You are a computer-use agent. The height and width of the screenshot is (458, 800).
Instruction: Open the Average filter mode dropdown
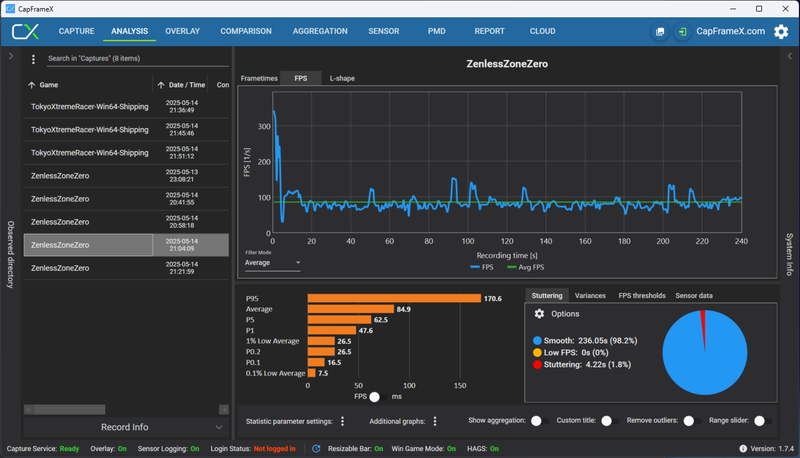pyautogui.click(x=272, y=263)
